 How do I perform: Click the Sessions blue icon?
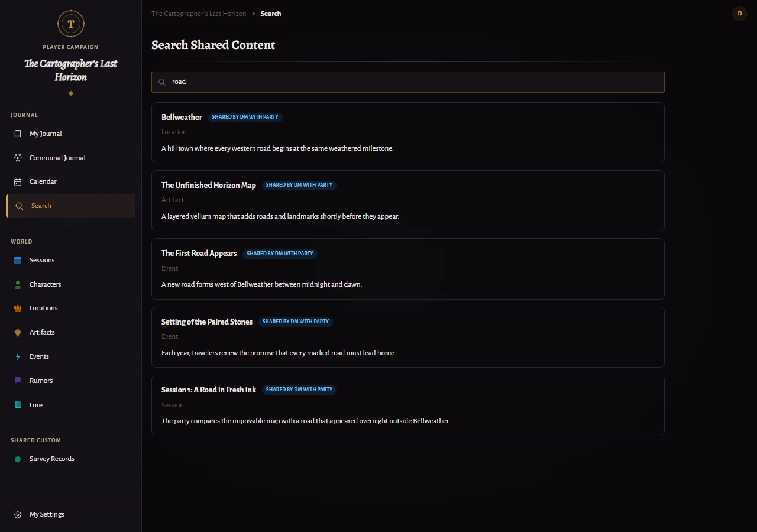(18, 260)
